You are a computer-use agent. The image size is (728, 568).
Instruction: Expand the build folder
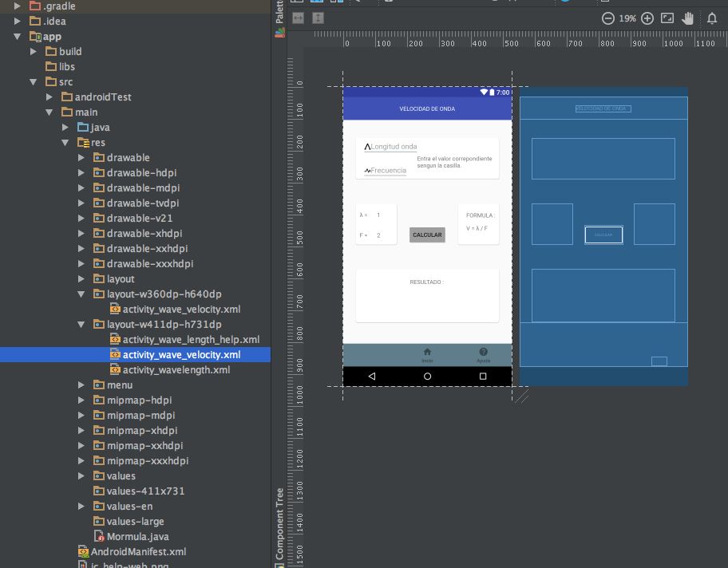34,51
